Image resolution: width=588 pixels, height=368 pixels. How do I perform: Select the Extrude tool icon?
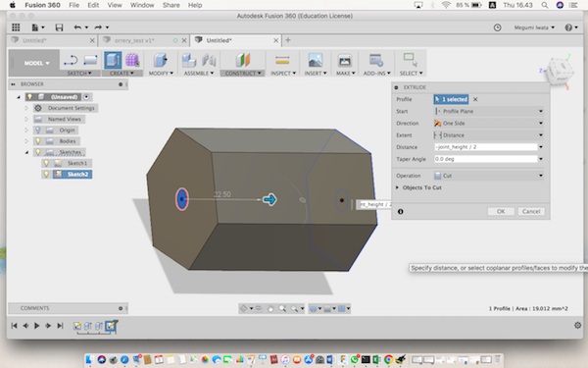click(113, 60)
